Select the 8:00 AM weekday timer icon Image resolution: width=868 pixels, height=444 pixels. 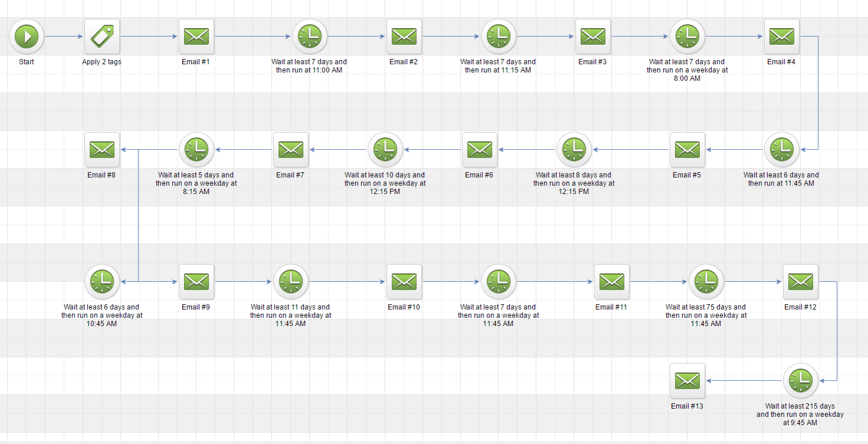(x=687, y=37)
